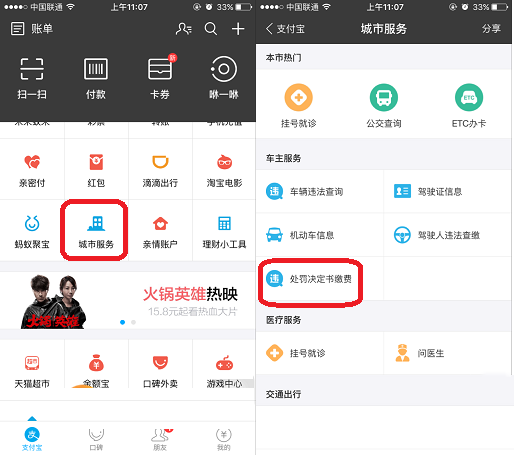
Task: Go back to 支付宝 from city services
Action: (x=285, y=29)
